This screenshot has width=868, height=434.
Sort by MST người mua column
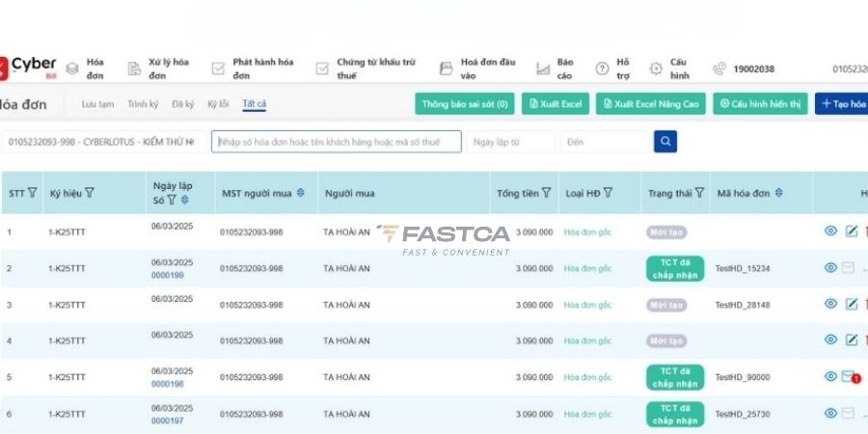(301, 193)
